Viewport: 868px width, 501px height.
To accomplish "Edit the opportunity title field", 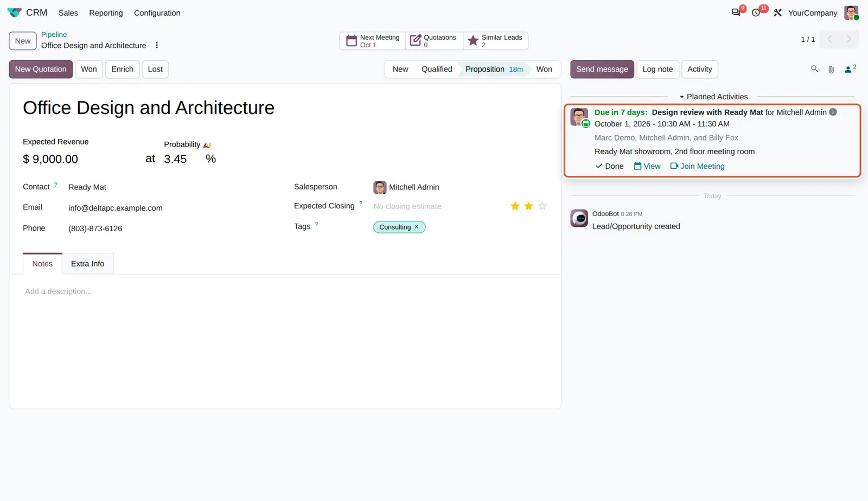I will (285, 108).
